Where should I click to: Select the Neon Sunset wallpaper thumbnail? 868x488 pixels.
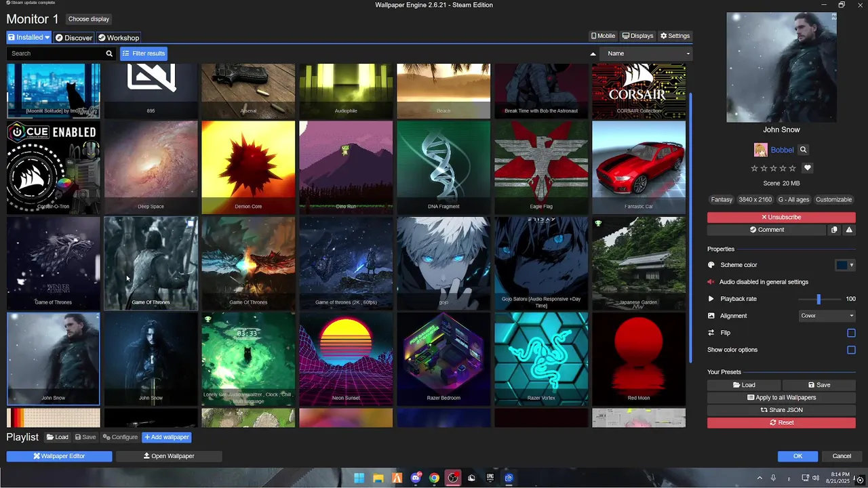(x=346, y=359)
